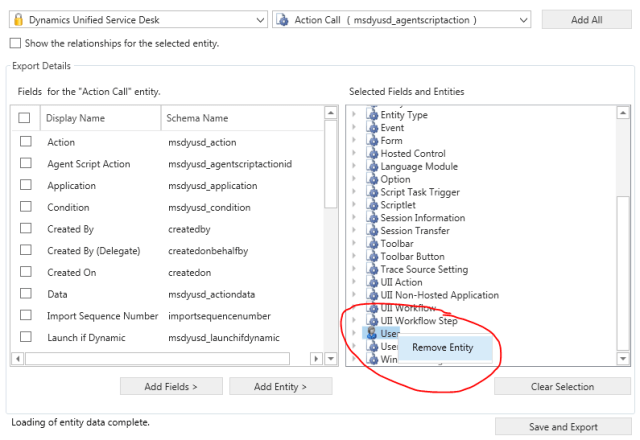640x440 pixels.
Task: Click the Add All button
Action: pos(587,20)
